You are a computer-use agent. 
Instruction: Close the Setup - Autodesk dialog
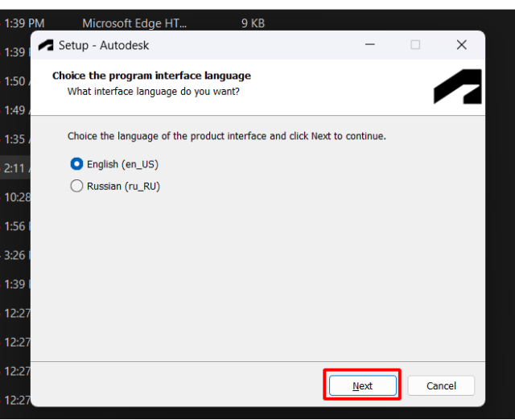click(x=461, y=45)
